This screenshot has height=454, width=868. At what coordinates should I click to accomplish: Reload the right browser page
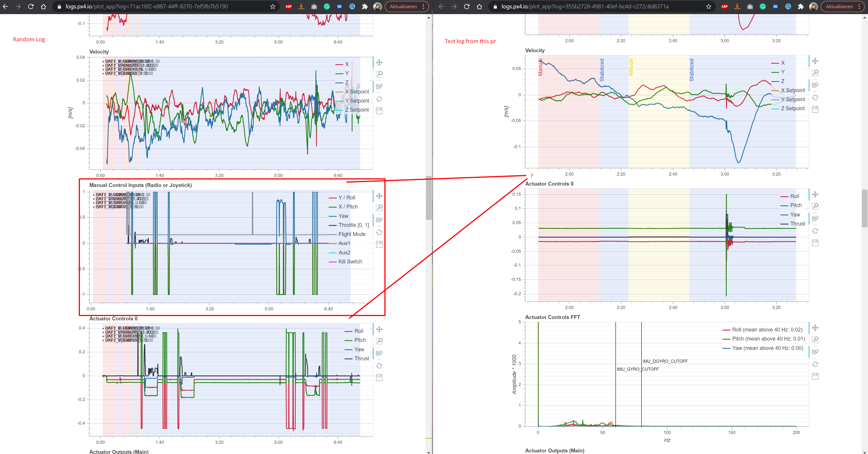click(x=467, y=6)
